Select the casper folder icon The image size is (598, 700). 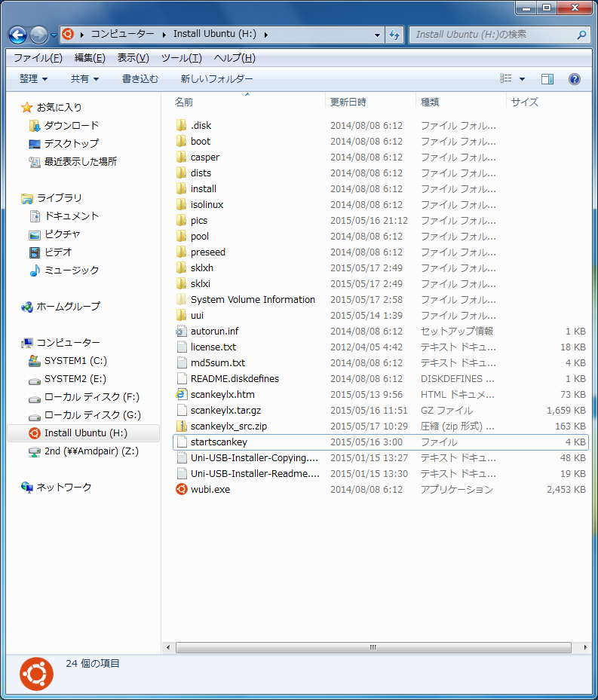[181, 157]
